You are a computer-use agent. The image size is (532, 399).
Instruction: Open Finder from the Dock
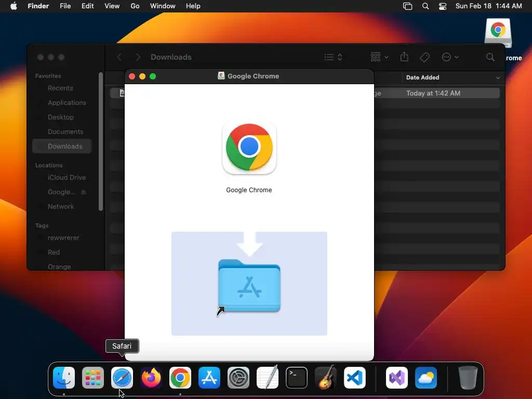[x=64, y=378]
